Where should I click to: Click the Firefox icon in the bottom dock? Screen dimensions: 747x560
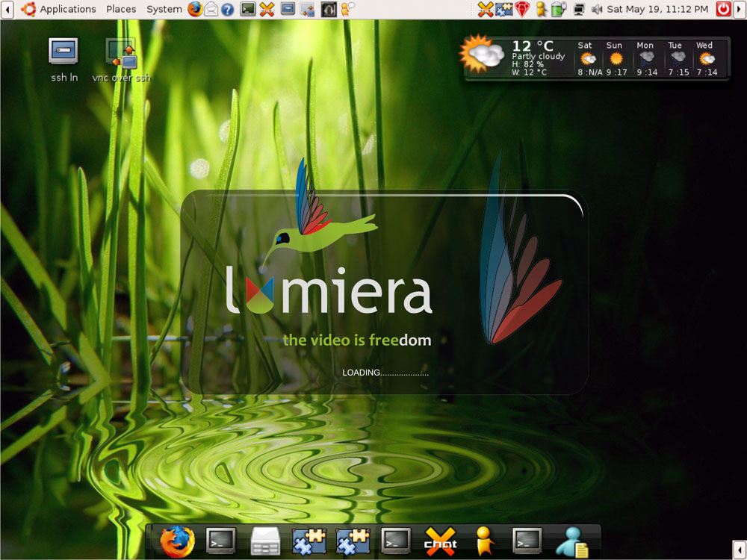pos(177,541)
